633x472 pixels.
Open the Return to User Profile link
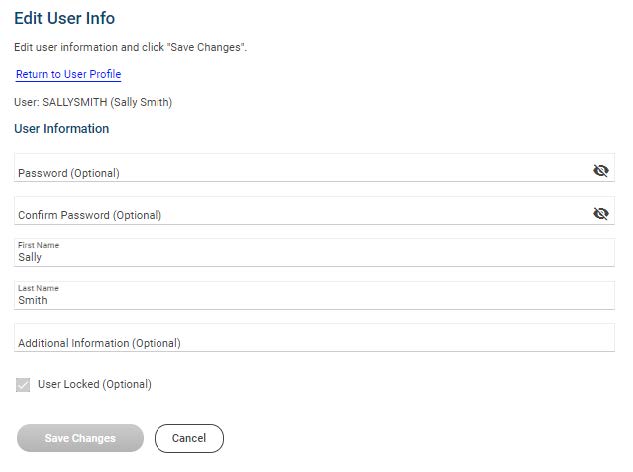click(68, 75)
